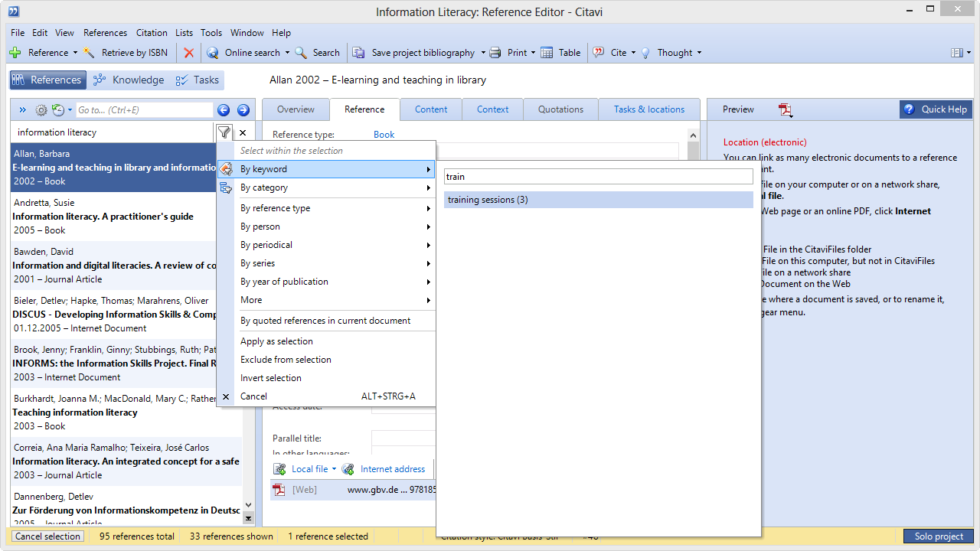980x551 pixels.
Task: Click the Search magnifier icon
Action: 301,53
